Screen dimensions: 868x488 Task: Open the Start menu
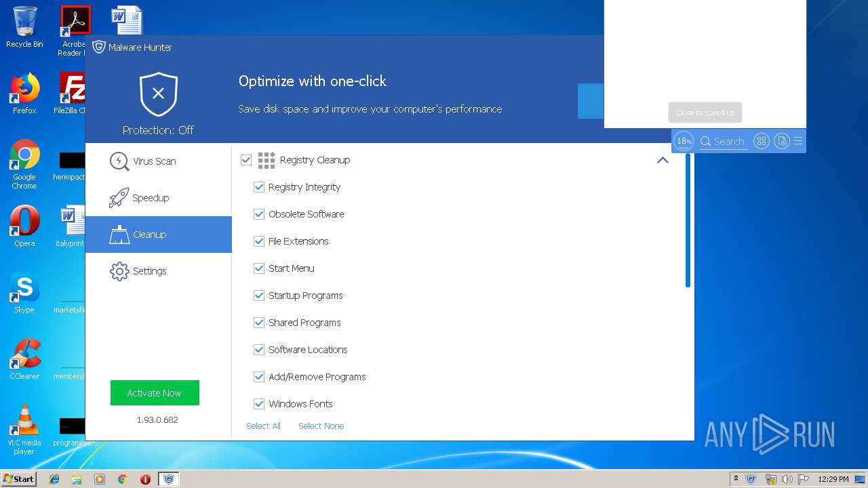pyautogui.click(x=18, y=479)
